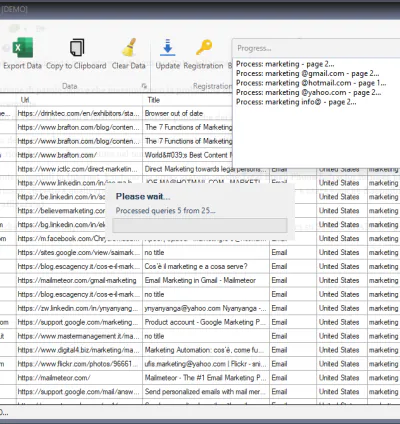This screenshot has width=400, height=424.
Task: Select the www.mastermanagement.it Url cell
Action: click(x=79, y=336)
